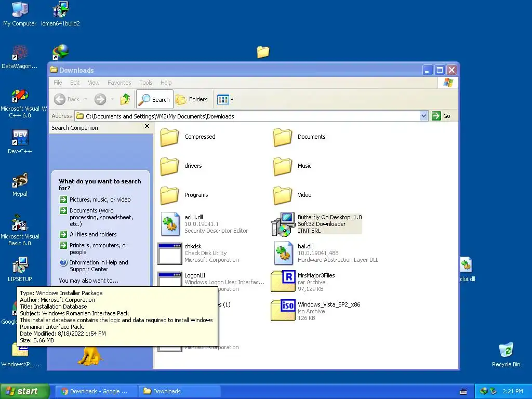This screenshot has width=532, height=399.
Task: Click the search dog animated character
Action: tap(89, 355)
